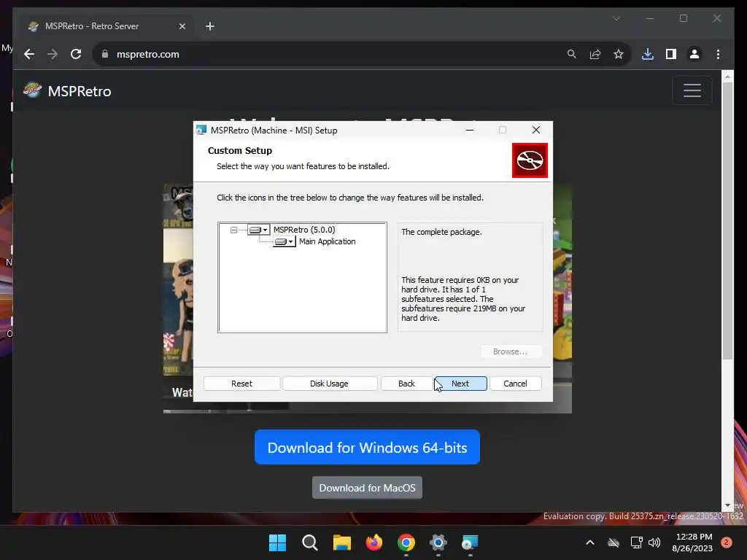Click the share page icon in Chrome
The image size is (747, 560).
point(595,54)
